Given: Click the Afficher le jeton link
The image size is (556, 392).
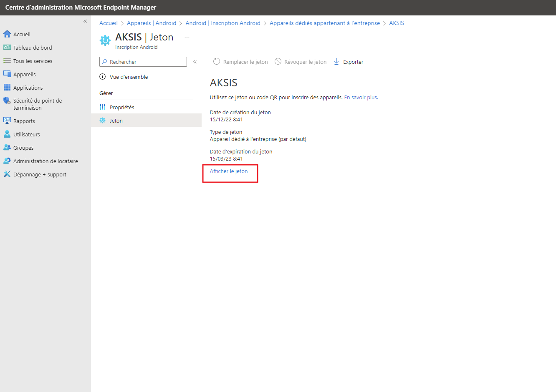Looking at the screenshot, I should [x=229, y=171].
